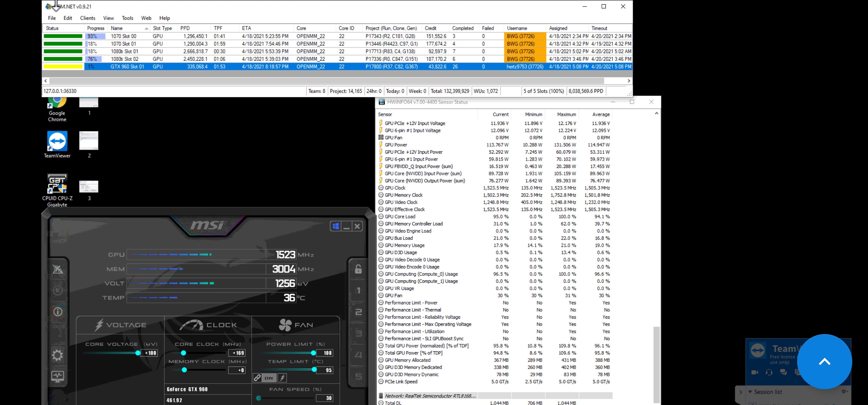Open the Tools menu
This screenshot has width=868, height=405.
point(127,18)
